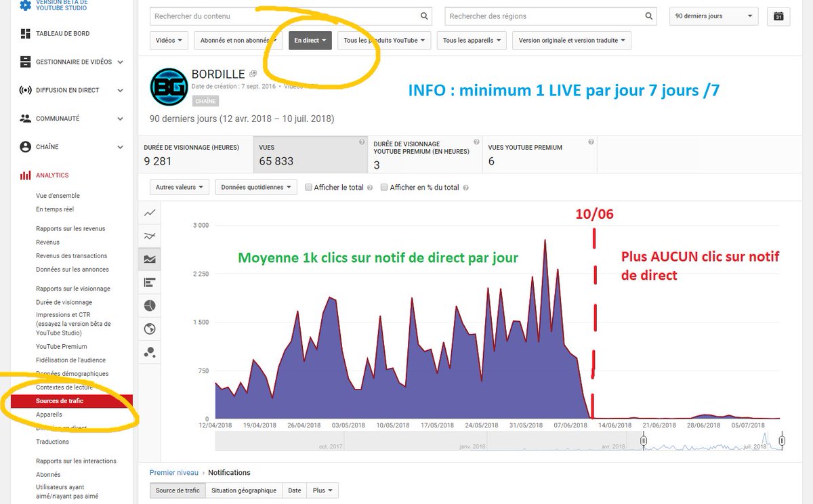This screenshot has width=813, height=504.
Task: Open Version originale et version traduite dropdown
Action: (x=572, y=41)
